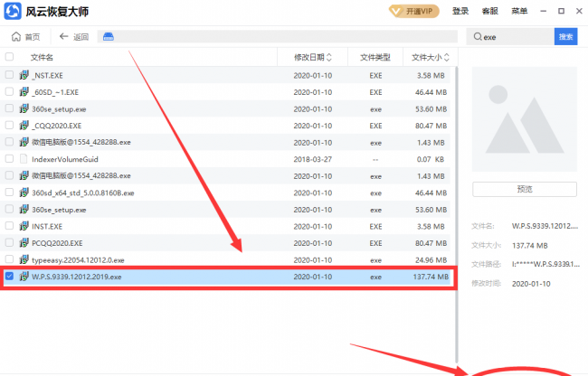Select the 137.74 MB size cell
Viewport: 588px width, 376px height.
431,277
